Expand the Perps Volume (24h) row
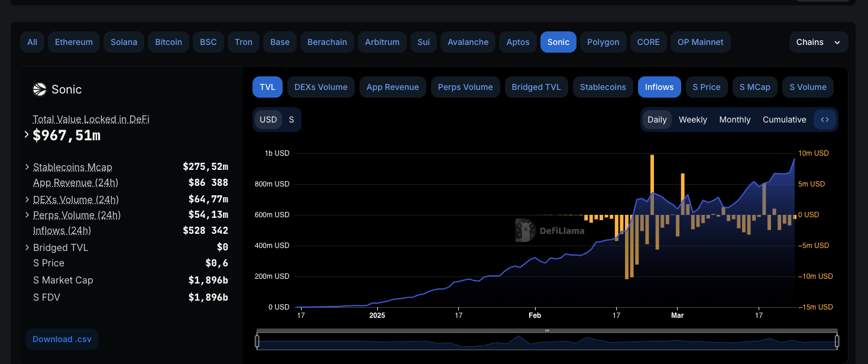This screenshot has height=364, width=868. point(27,215)
